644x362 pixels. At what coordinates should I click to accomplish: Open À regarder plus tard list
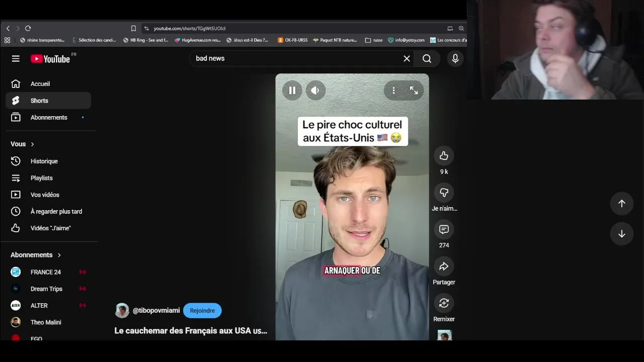pos(48,212)
